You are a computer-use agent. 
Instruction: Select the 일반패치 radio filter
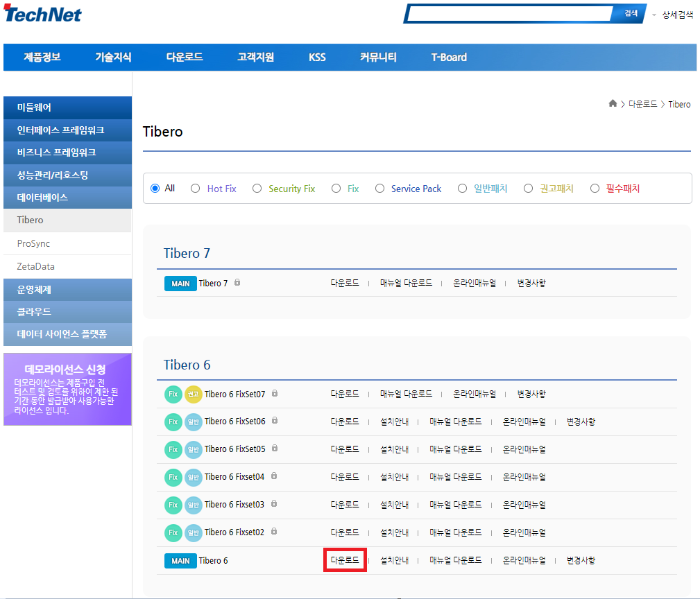point(462,188)
